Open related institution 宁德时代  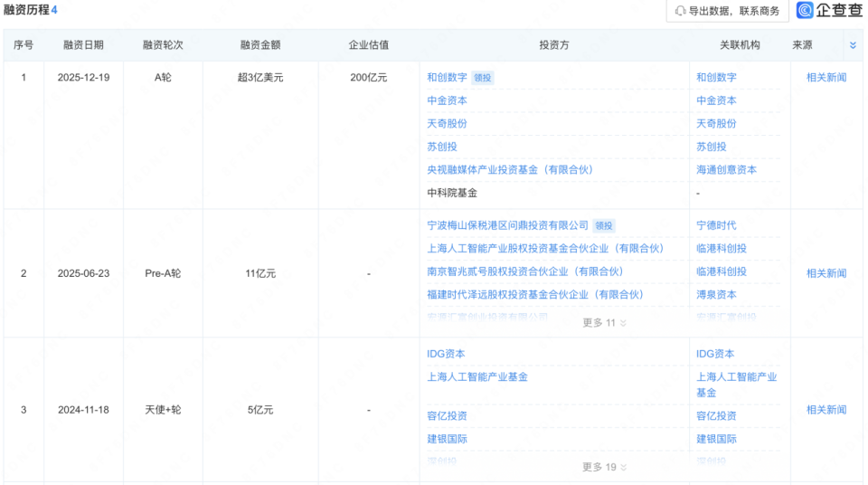click(x=716, y=225)
